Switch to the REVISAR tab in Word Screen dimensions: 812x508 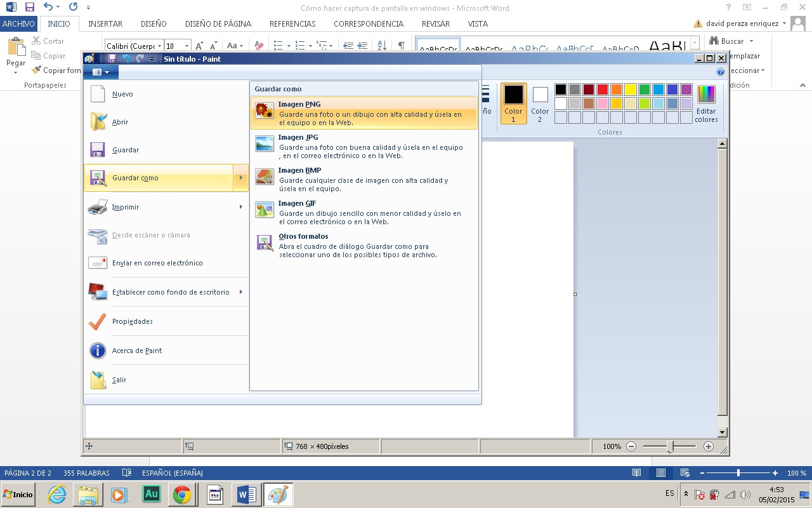point(436,24)
